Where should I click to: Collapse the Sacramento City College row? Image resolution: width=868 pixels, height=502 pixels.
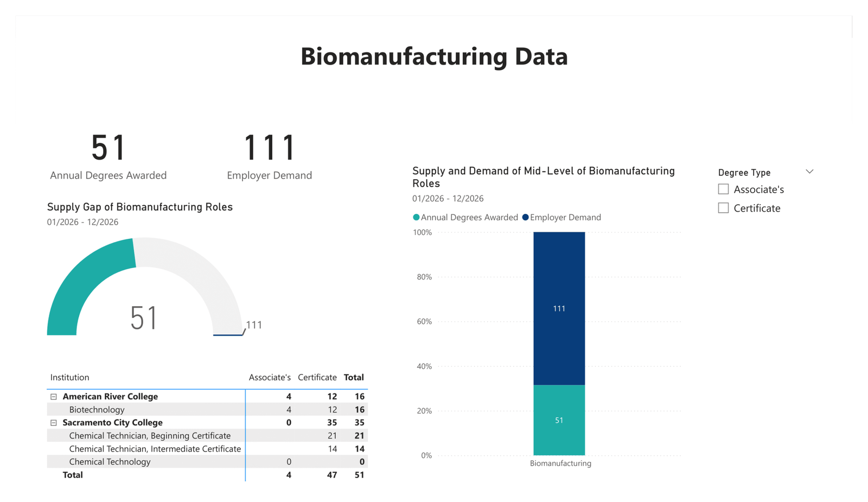tap(54, 423)
